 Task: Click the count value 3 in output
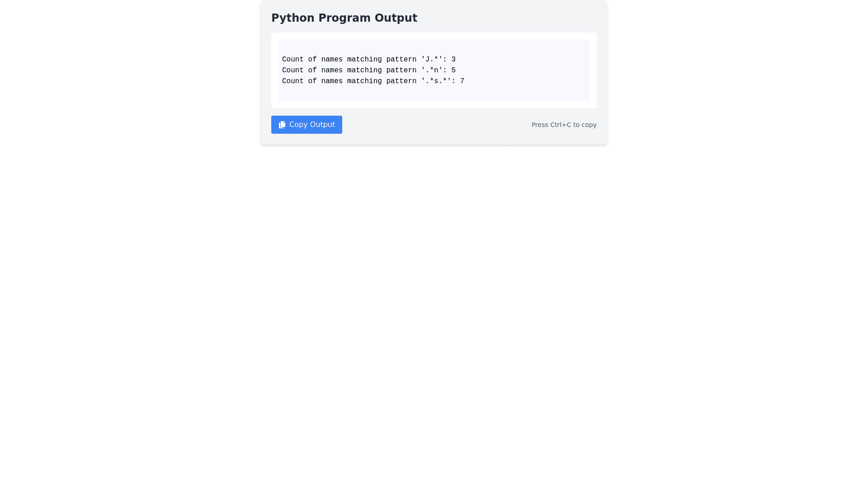[453, 59]
